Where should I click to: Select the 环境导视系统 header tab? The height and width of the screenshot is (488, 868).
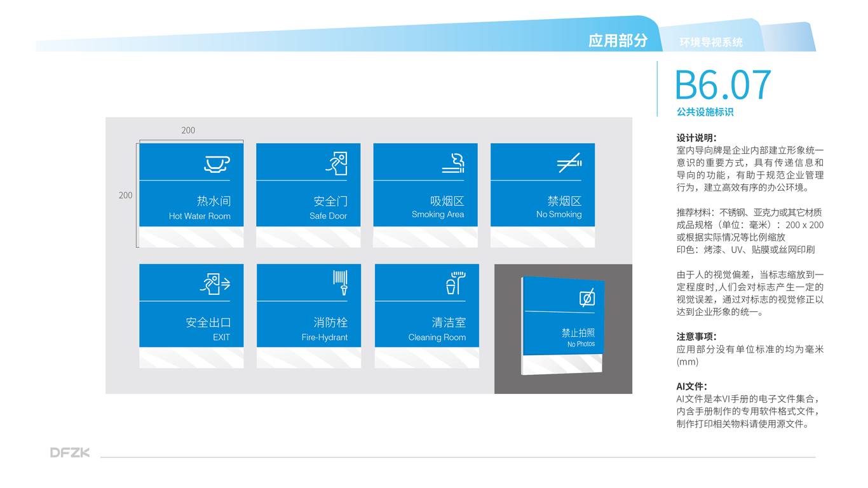tap(711, 43)
